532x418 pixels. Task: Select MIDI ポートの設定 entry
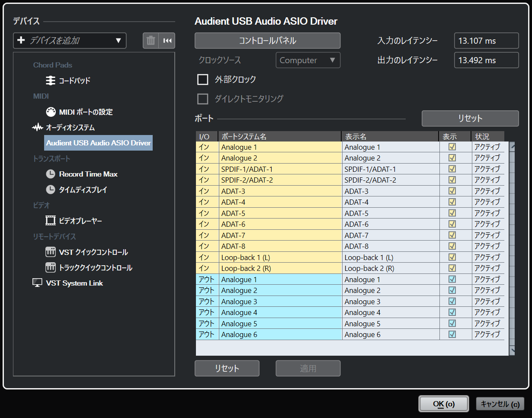click(86, 112)
